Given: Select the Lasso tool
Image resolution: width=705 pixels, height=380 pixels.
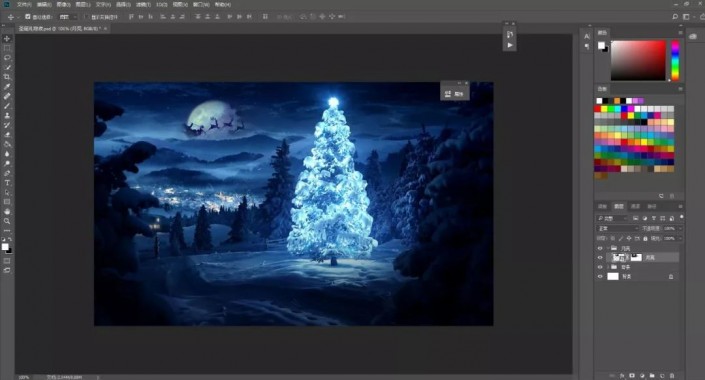Looking at the screenshot, I should point(7,58).
